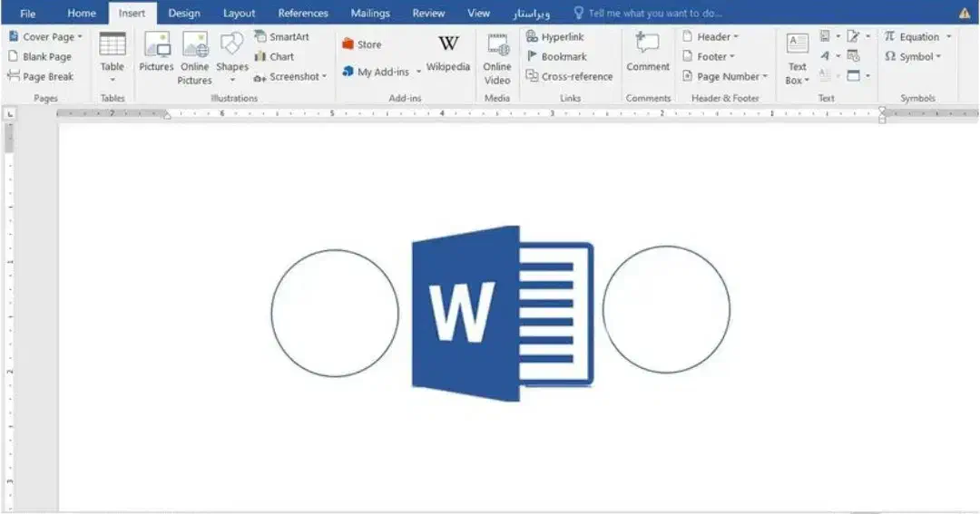Open the Shapes dropdown gallery
The height and width of the screenshot is (514, 980).
coord(232,79)
